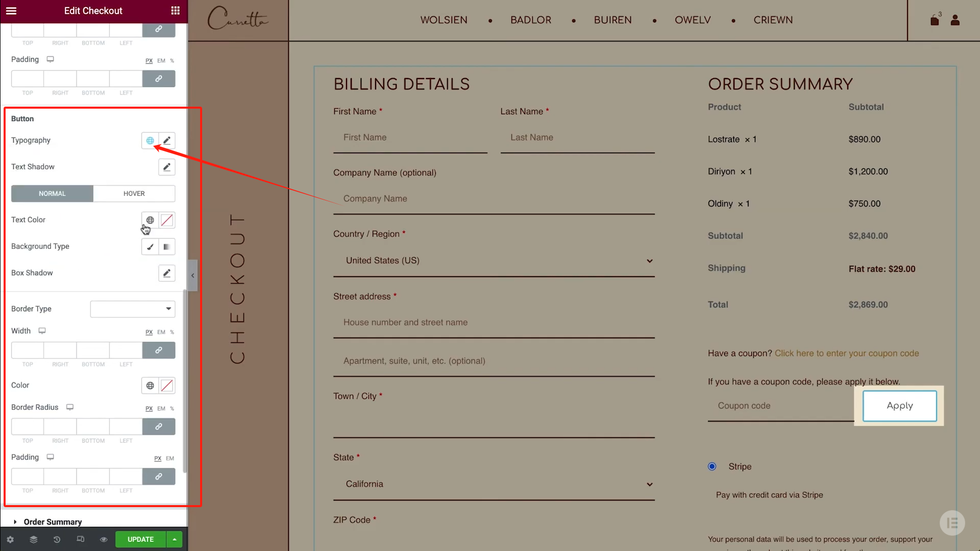Open the widgets panel grid icon
This screenshot has height=551, width=980.
tap(175, 10)
